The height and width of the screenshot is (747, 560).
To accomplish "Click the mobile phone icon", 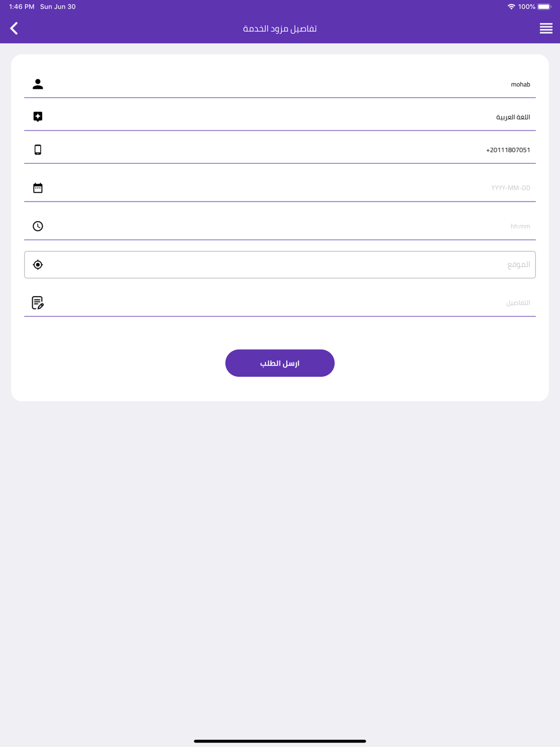I will click(38, 150).
